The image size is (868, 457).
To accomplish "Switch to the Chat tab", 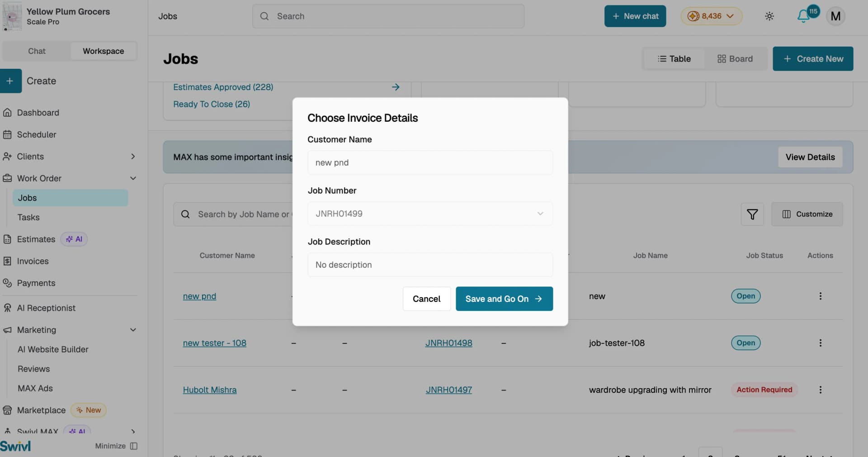I will (37, 51).
